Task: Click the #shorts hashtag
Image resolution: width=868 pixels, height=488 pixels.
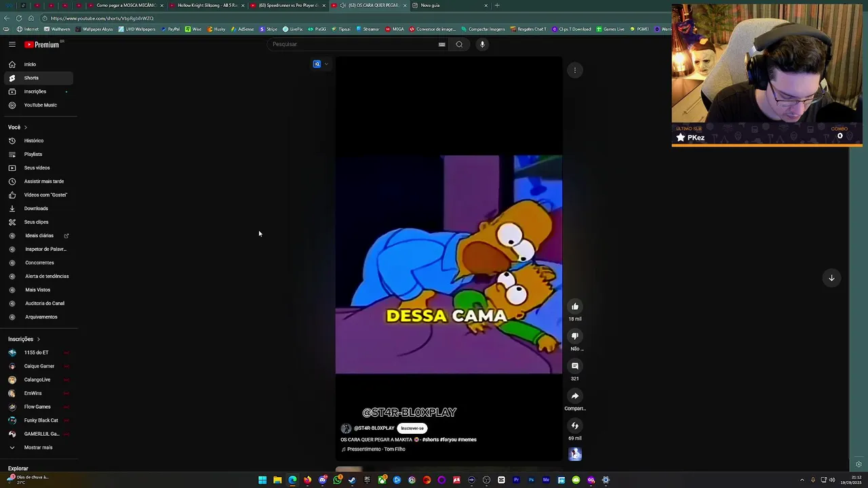Action: pos(430,440)
